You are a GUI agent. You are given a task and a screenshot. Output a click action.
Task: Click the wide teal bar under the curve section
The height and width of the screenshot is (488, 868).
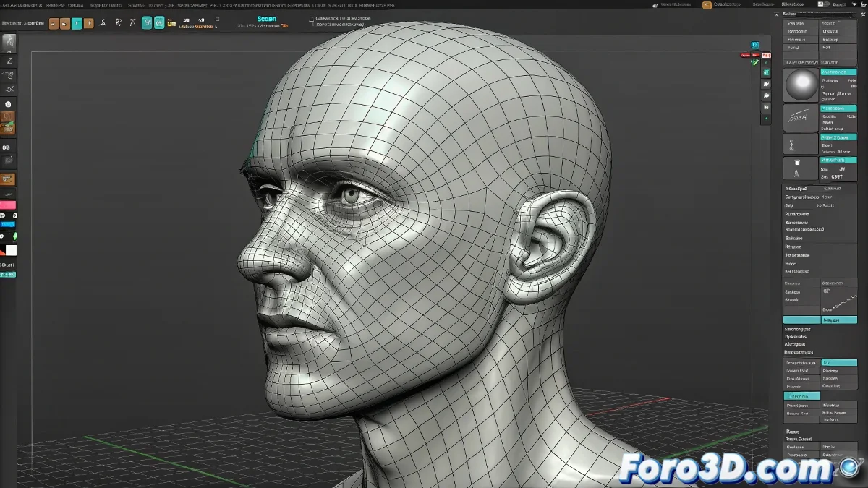[x=801, y=320]
